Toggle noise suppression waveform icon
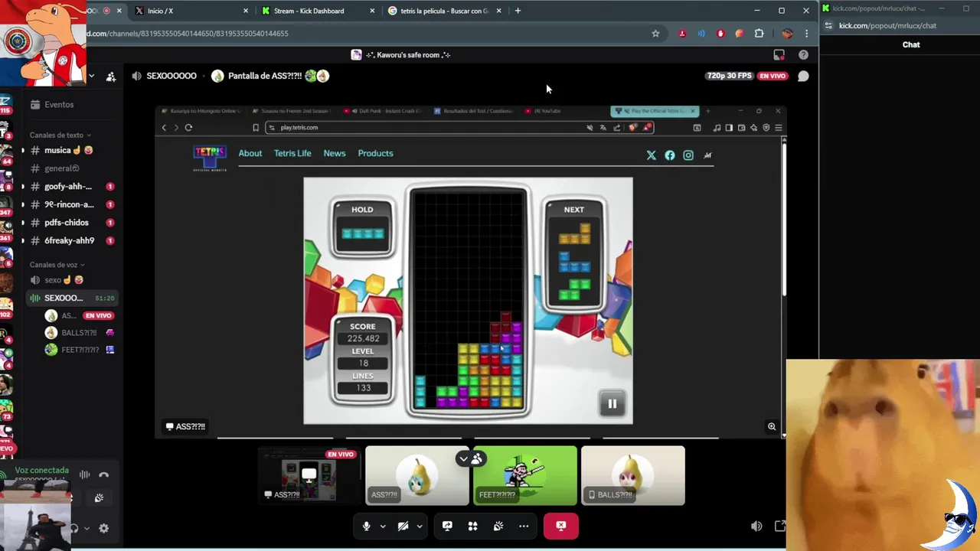The height and width of the screenshot is (551, 980). click(85, 474)
